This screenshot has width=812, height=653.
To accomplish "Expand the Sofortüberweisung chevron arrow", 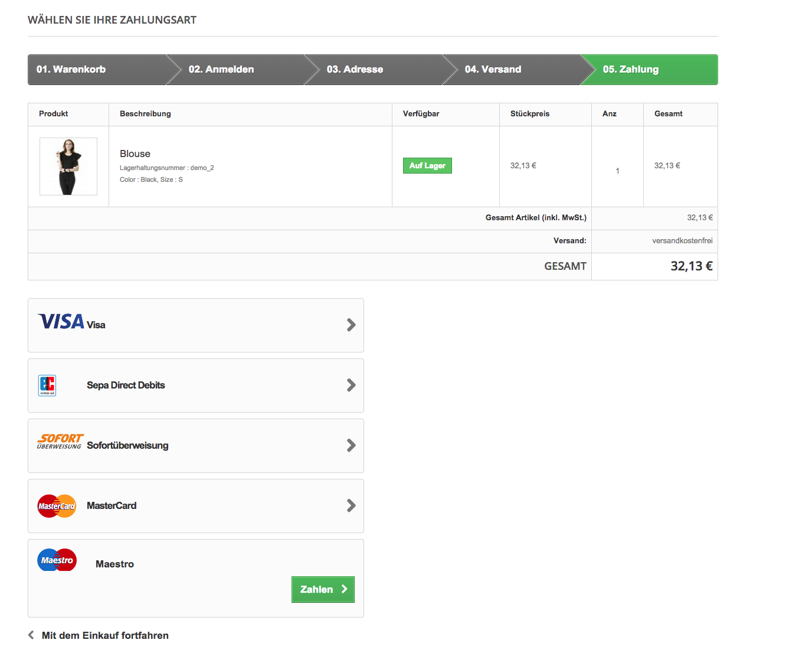I will pyautogui.click(x=351, y=445).
